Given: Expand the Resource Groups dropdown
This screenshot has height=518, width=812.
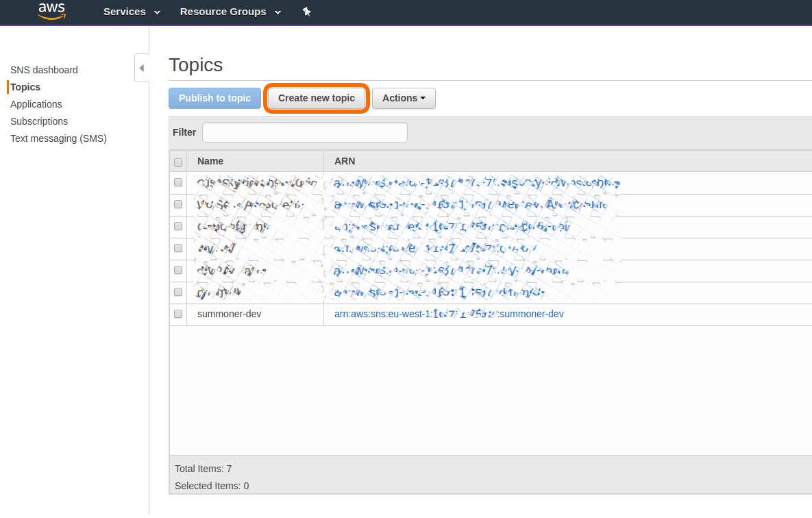Looking at the screenshot, I should coord(230,12).
